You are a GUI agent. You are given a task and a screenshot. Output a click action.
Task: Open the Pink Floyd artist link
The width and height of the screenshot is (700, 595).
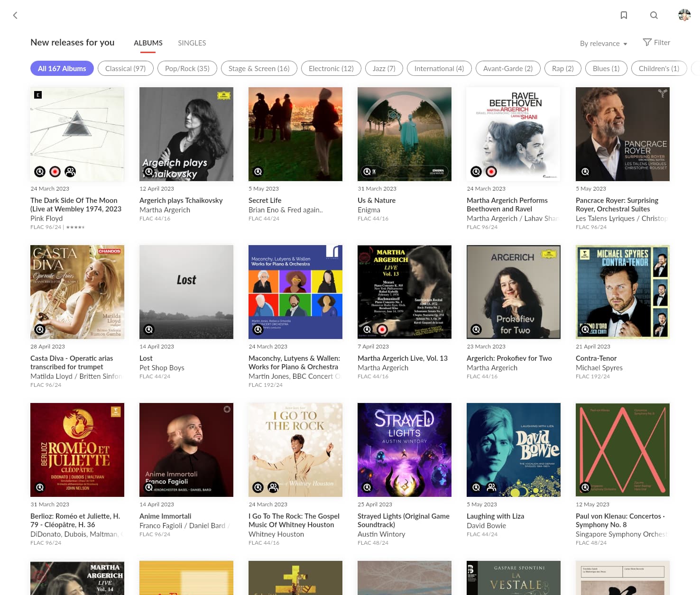46,218
